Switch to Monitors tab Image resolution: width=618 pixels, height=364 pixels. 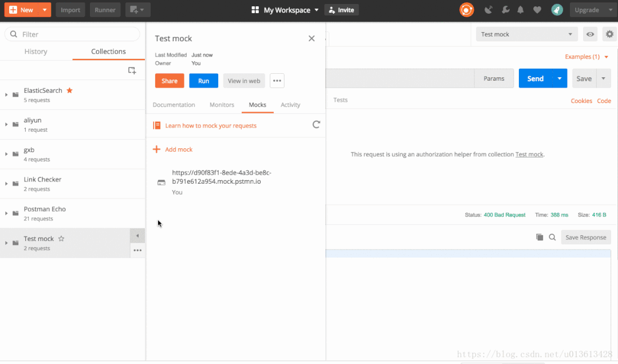click(222, 105)
